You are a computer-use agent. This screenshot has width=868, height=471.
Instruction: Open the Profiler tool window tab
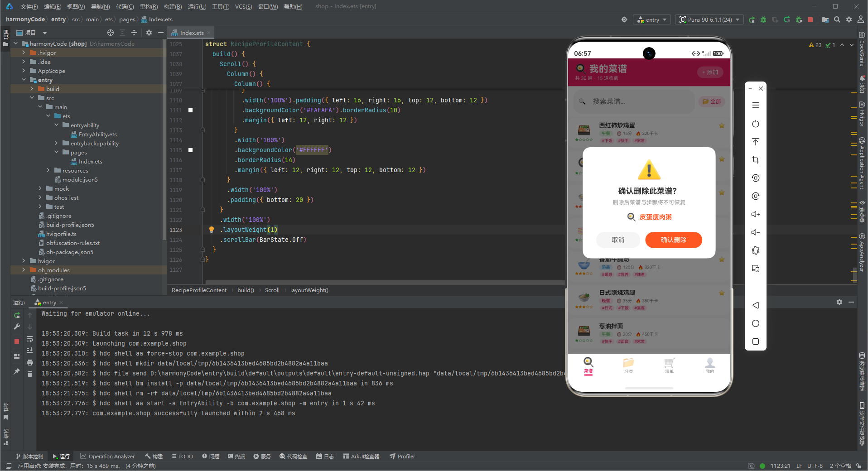pos(402,456)
